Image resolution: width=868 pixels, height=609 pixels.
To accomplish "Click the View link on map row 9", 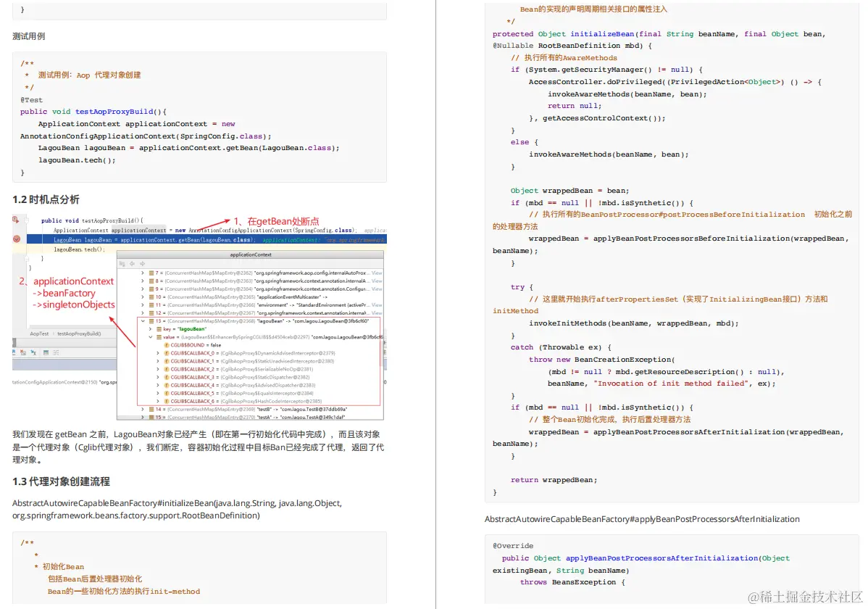I will (377, 289).
